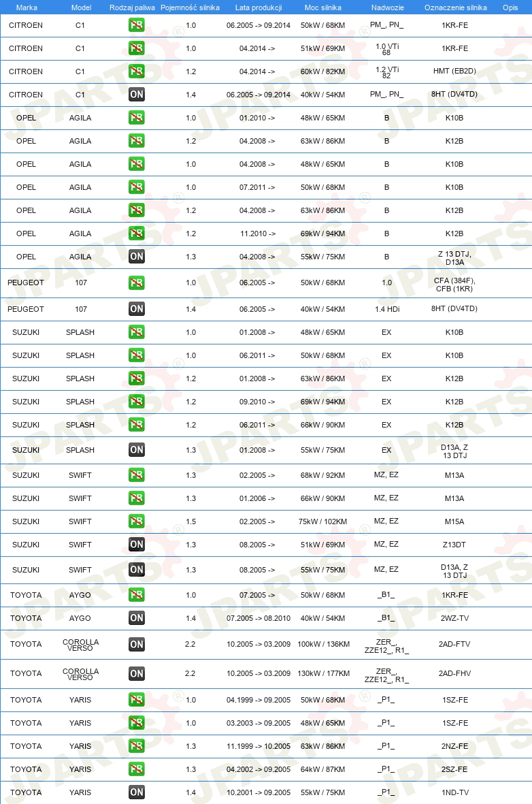Click petrol icon for Citroen C1 51kW/69KM
The width and height of the screenshot is (532, 804).
point(136,48)
